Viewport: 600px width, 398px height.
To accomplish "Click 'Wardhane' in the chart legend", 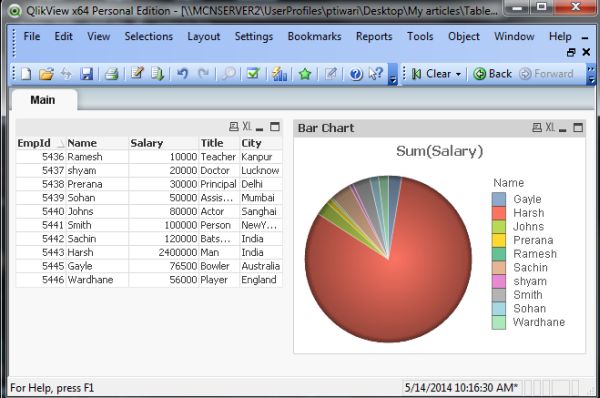I will click(539, 322).
